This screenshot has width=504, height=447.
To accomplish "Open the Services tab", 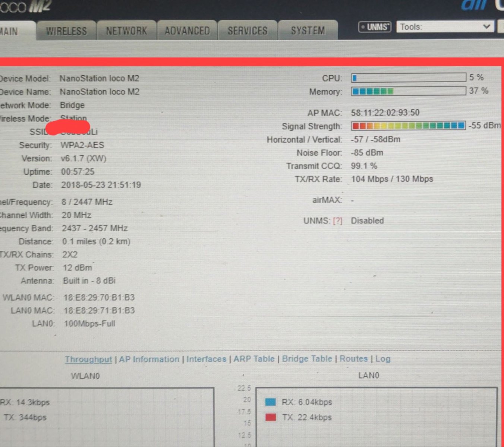I will (x=248, y=31).
